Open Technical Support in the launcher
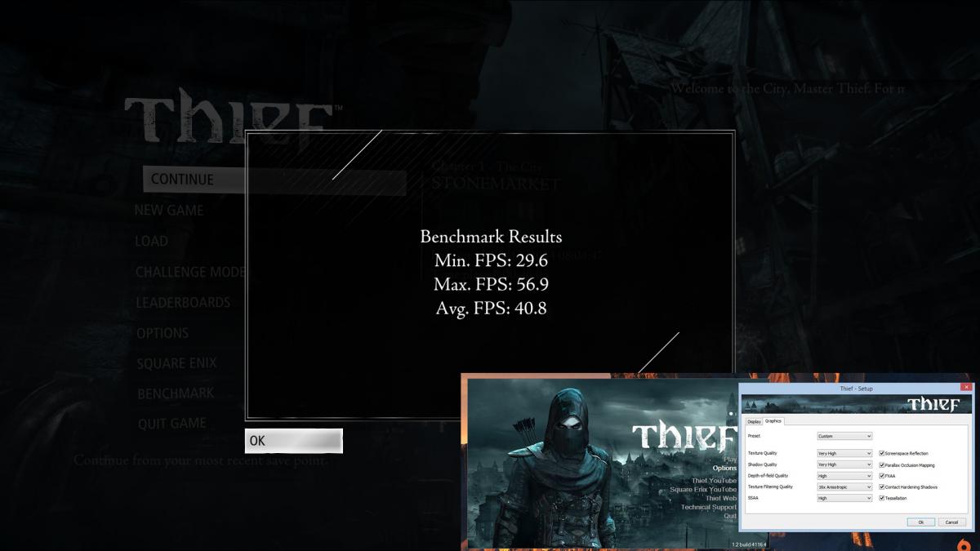The height and width of the screenshot is (551, 980). pos(709,507)
